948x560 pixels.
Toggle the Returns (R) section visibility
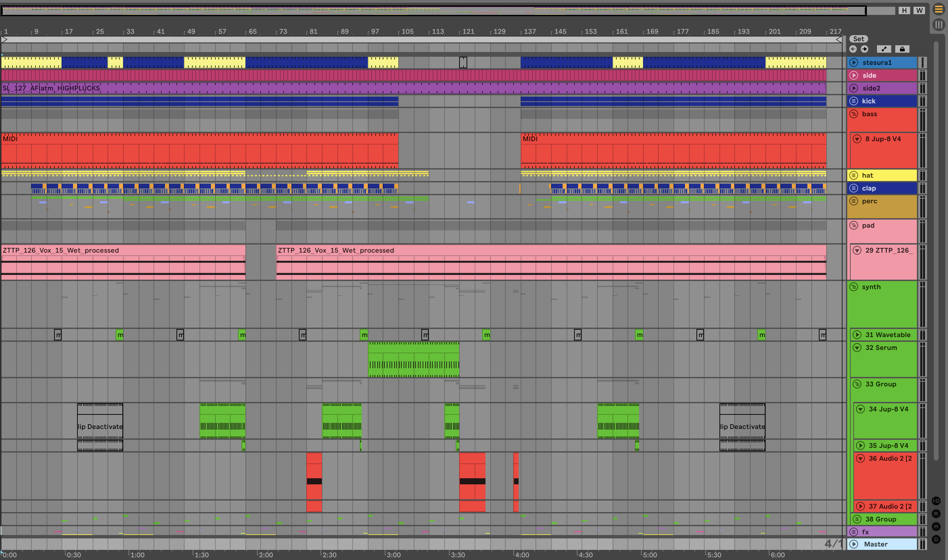pyautogui.click(x=936, y=514)
